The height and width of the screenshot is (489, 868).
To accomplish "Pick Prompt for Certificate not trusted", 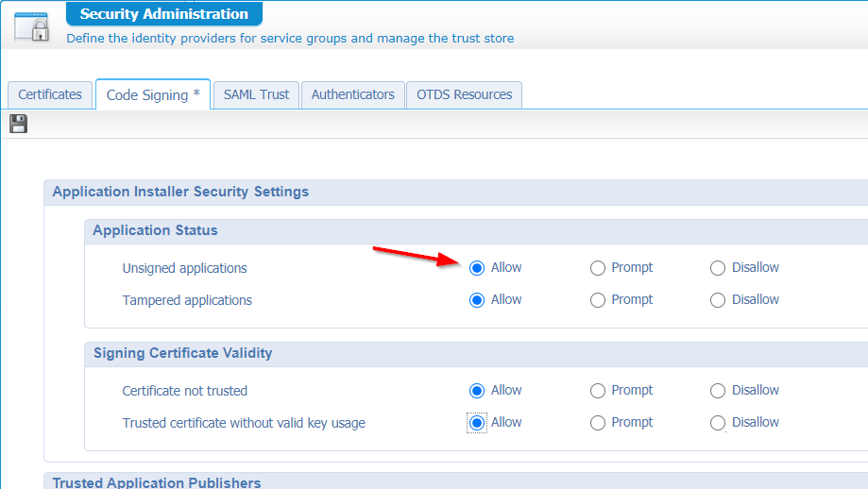I will (x=598, y=391).
